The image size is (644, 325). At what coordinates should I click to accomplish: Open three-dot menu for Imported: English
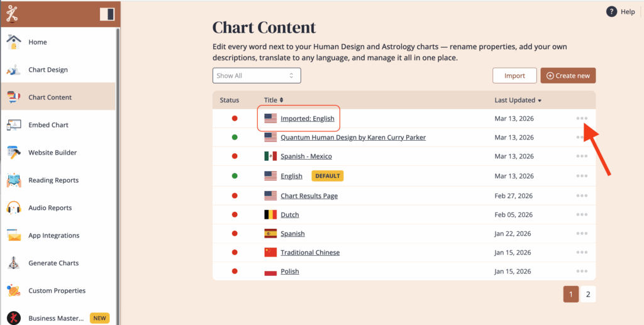tap(582, 118)
